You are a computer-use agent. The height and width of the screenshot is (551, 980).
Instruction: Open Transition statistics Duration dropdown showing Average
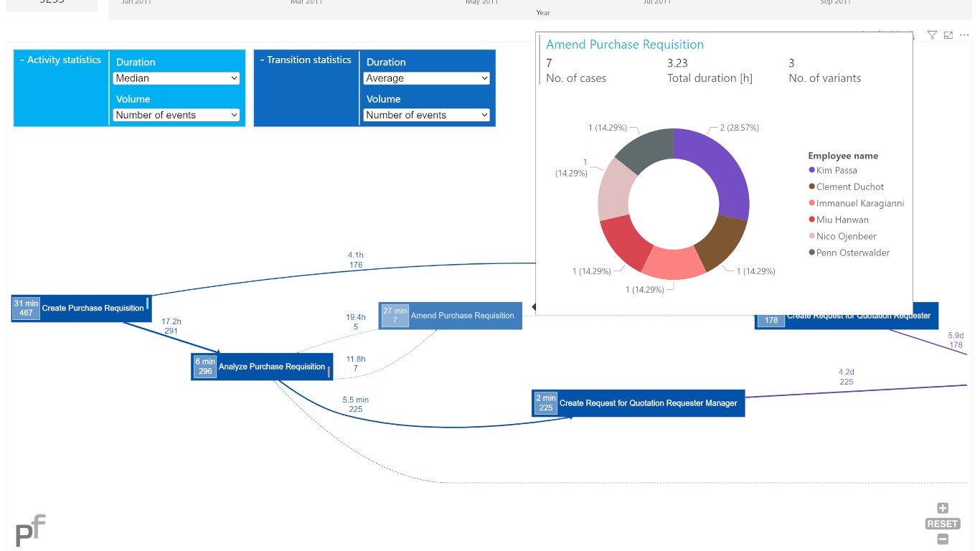(427, 78)
